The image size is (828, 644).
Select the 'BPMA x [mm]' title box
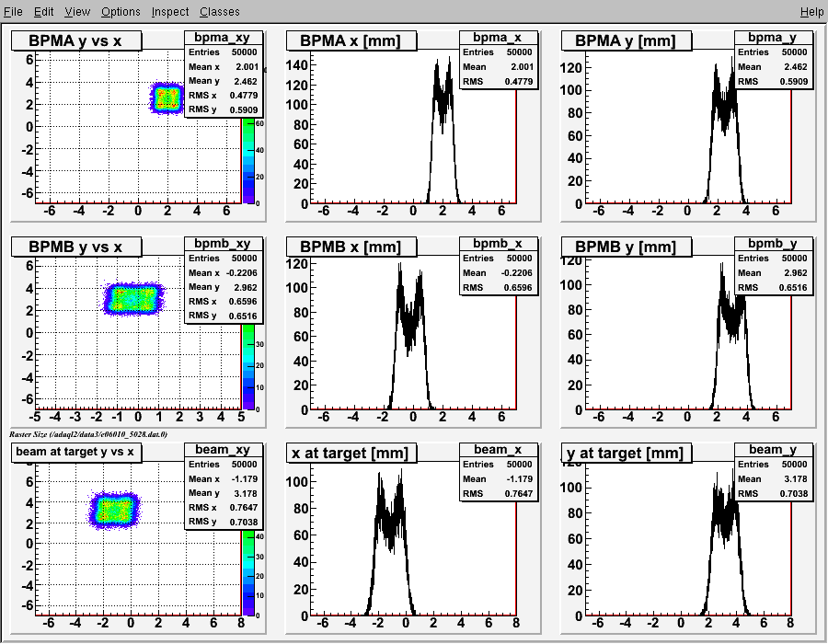(351, 40)
